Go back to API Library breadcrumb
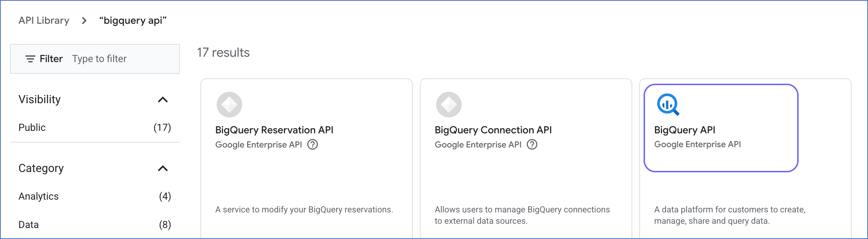 pos(44,21)
